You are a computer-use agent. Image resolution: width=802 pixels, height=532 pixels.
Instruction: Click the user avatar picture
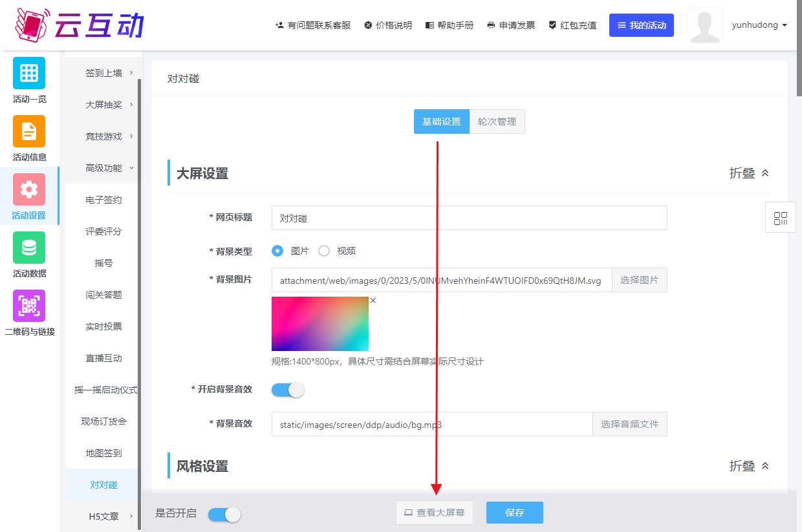coord(704,26)
